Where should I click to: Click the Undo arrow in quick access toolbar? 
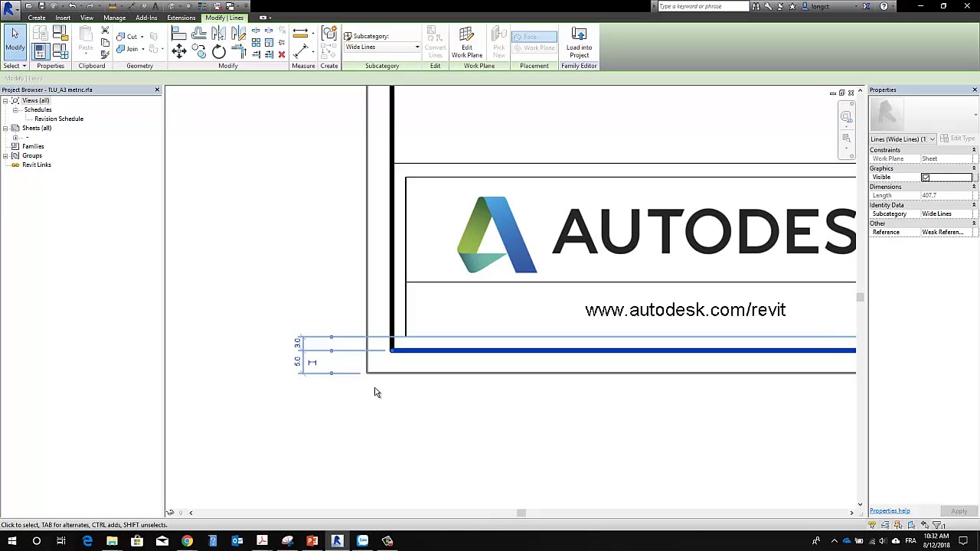[72, 6]
